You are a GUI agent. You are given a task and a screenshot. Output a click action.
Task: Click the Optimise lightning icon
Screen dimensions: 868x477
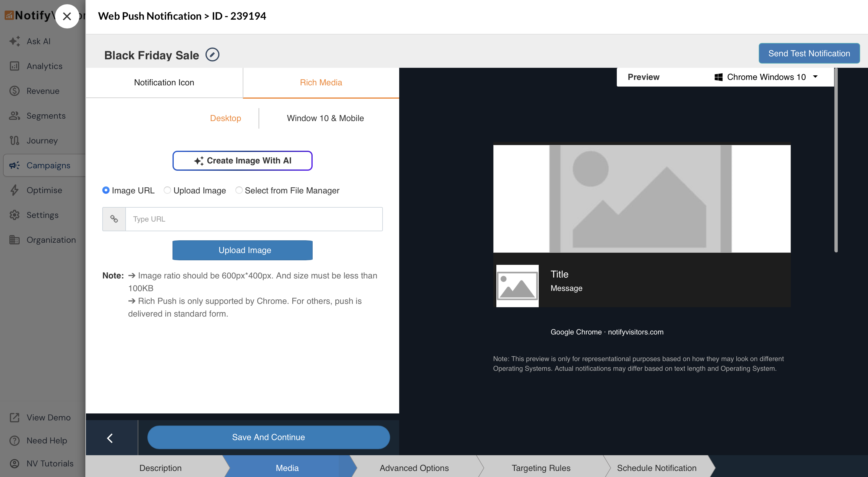(15, 190)
